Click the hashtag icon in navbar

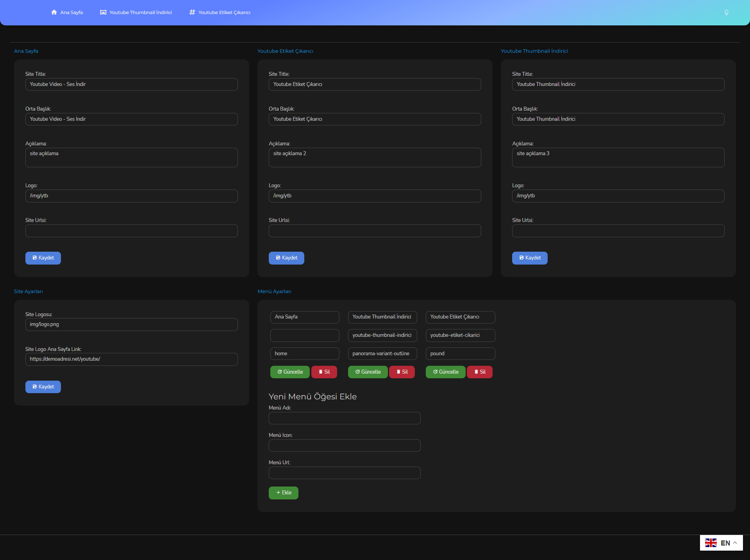(x=192, y=13)
